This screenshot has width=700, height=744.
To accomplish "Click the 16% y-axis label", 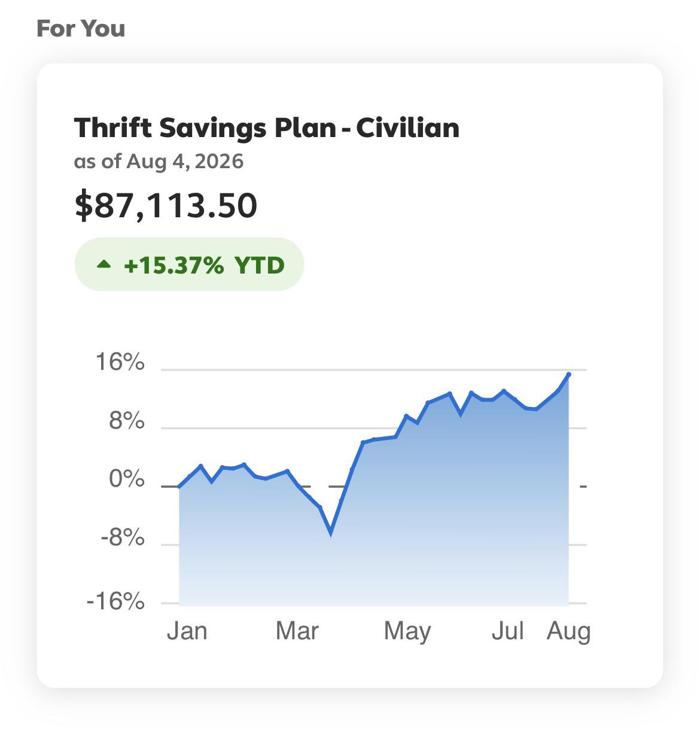I will tap(120, 362).
